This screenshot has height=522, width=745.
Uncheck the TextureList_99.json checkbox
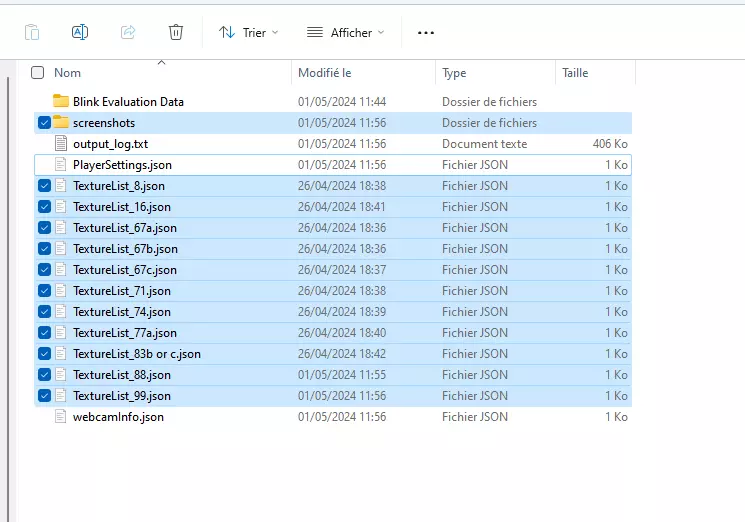tap(44, 396)
